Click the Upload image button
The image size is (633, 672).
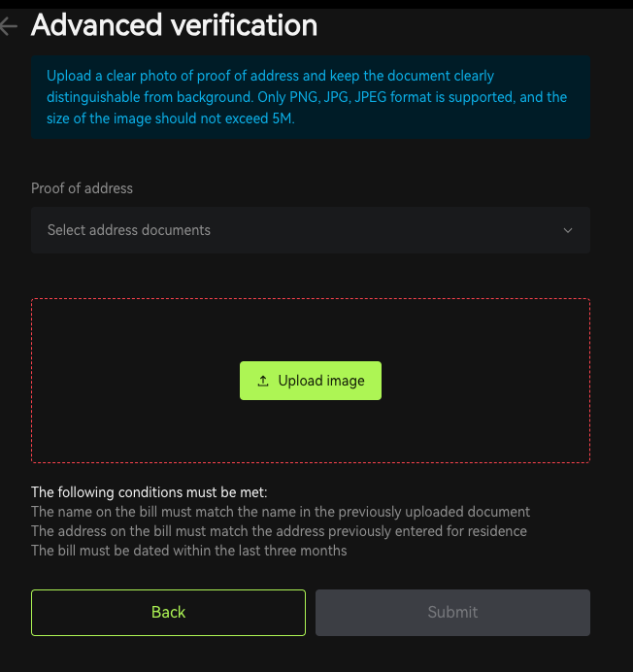[x=311, y=381]
